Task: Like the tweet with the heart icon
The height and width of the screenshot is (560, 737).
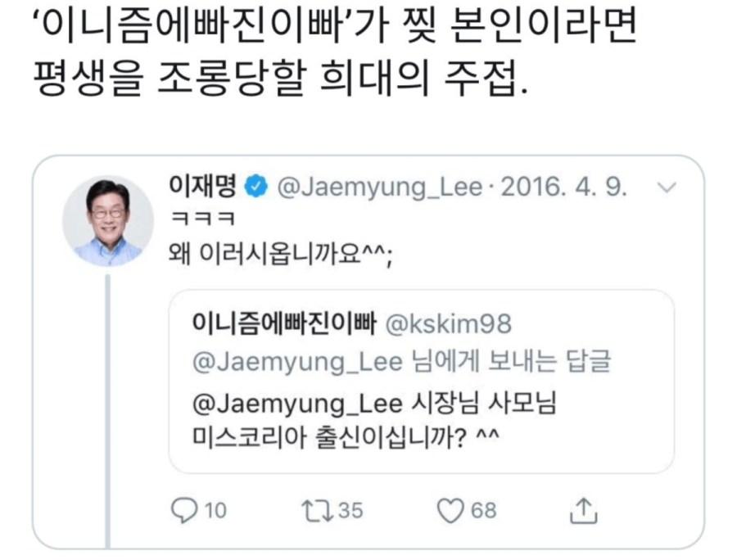Action: click(x=450, y=510)
